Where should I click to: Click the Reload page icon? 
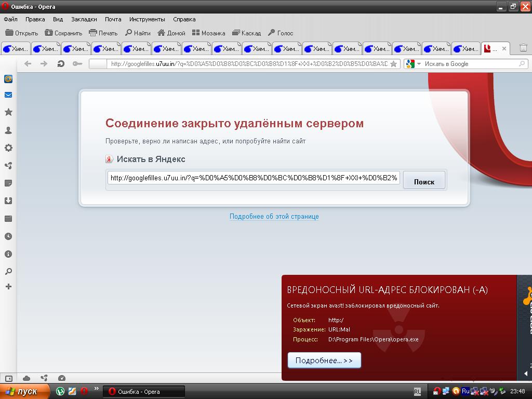coord(61,64)
